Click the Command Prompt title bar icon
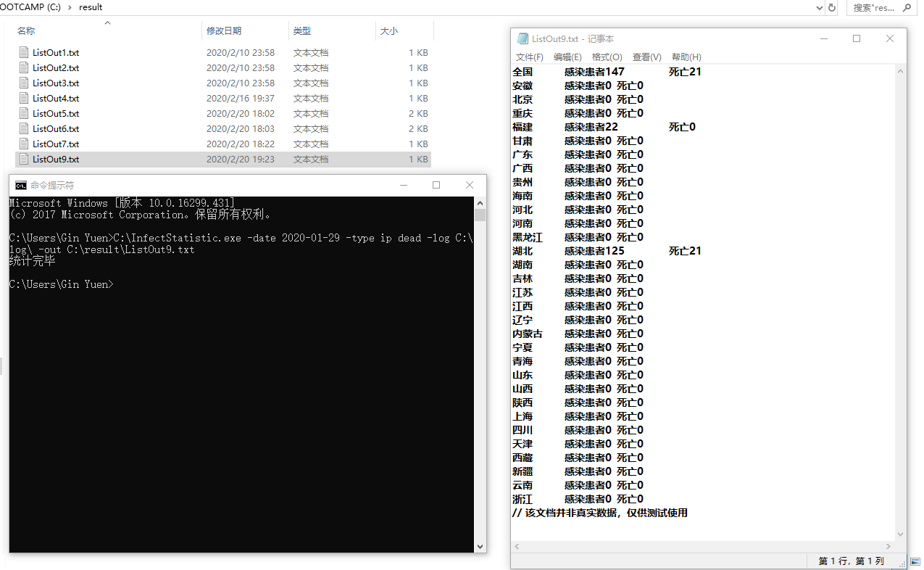Image resolution: width=924 pixels, height=570 pixels. pyautogui.click(x=21, y=185)
